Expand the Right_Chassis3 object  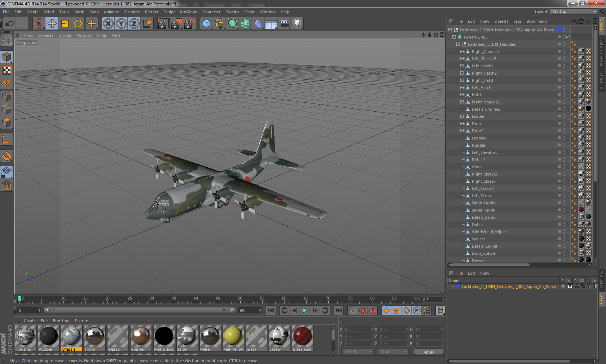click(x=462, y=52)
